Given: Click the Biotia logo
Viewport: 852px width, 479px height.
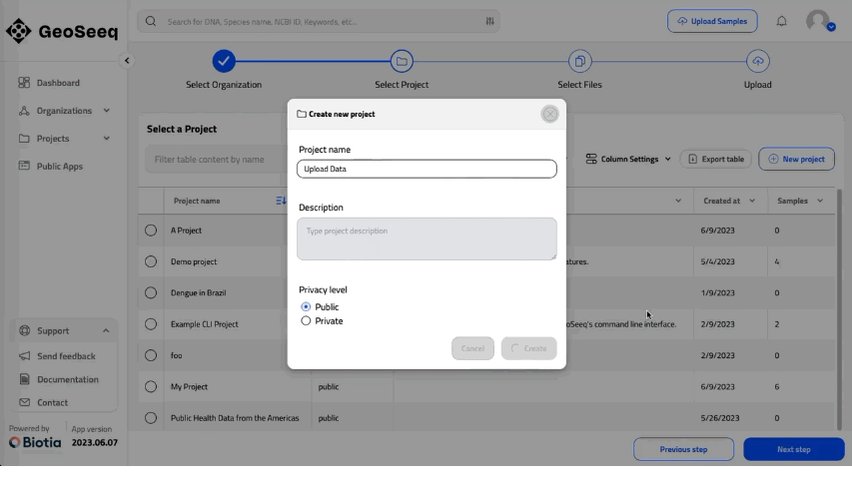Looking at the screenshot, I should pyautogui.click(x=35, y=442).
